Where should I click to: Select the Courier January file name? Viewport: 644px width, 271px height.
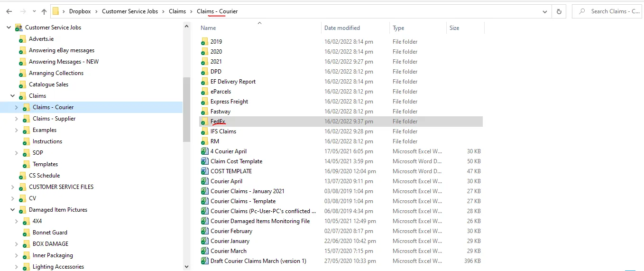tap(230, 241)
